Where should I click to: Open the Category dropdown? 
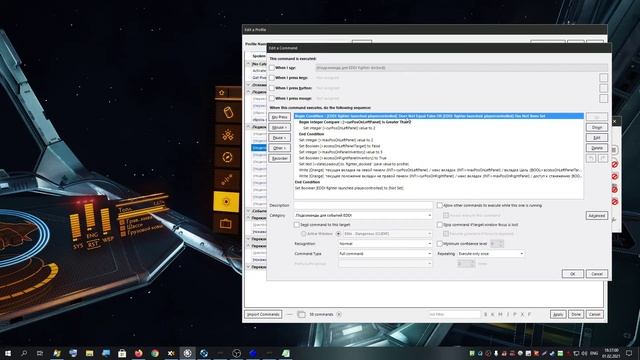coord(363,215)
